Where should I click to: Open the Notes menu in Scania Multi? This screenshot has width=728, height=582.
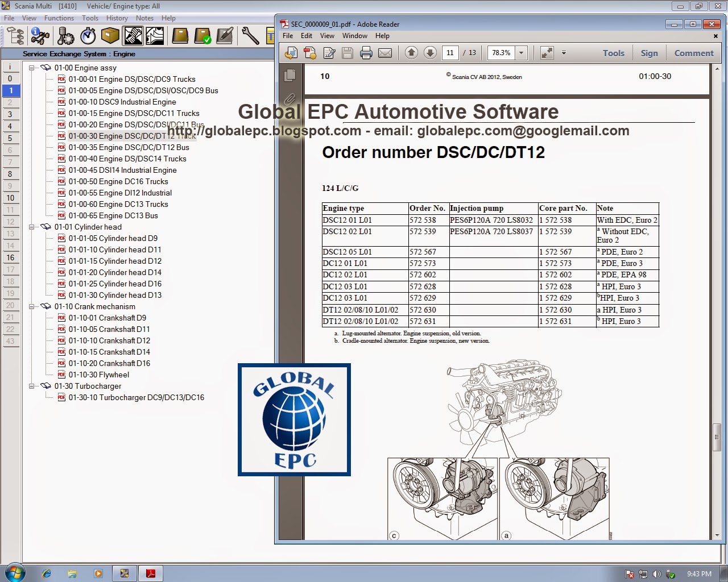144,18
